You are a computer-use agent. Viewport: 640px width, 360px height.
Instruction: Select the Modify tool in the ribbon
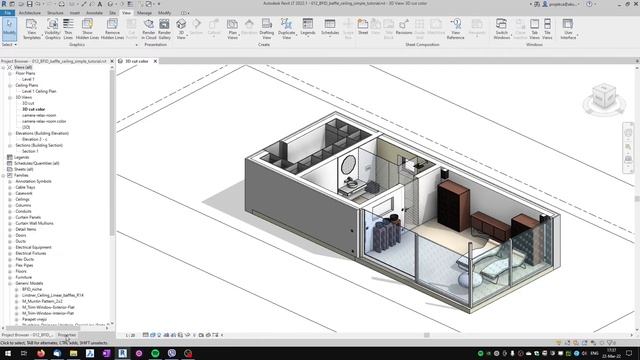pos(9,29)
